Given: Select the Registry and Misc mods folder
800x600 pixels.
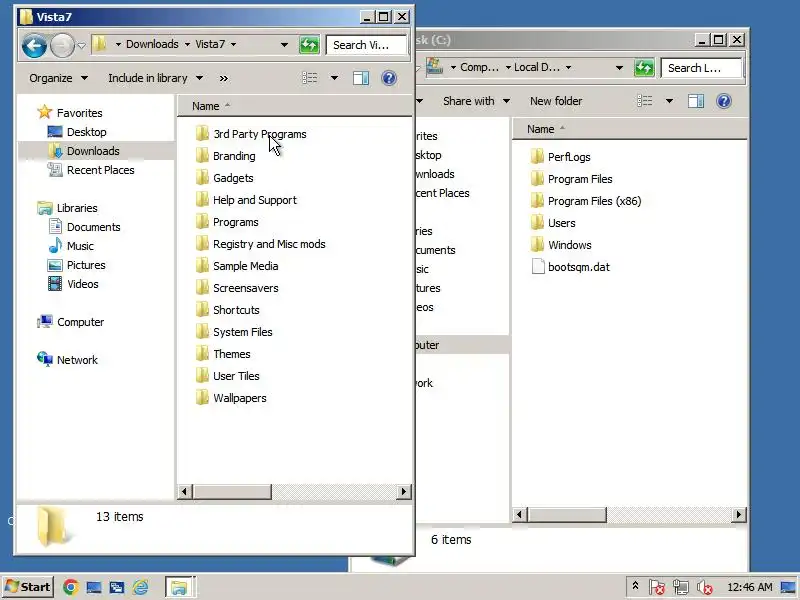Looking at the screenshot, I should click(x=261, y=244).
